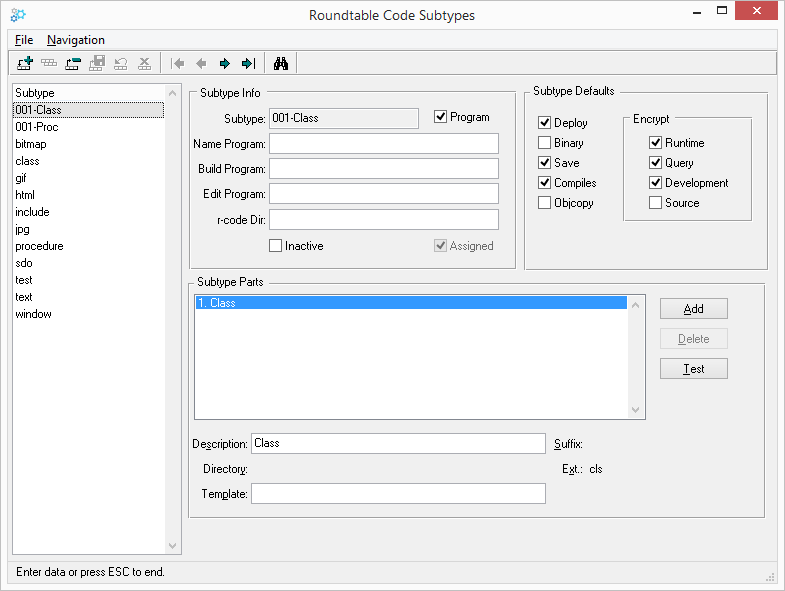Click the delete record X icon
Image resolution: width=785 pixels, height=591 pixels.
click(144, 63)
